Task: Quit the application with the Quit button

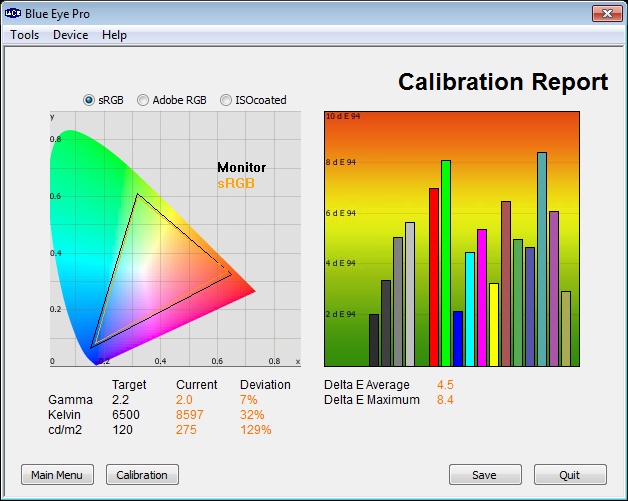Action: tap(570, 475)
